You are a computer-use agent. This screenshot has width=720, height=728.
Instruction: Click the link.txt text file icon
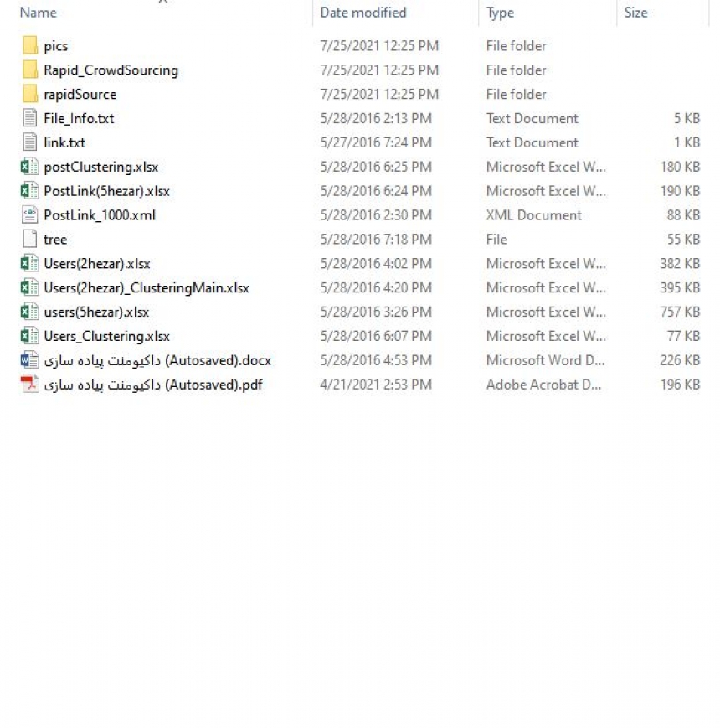coord(29,142)
